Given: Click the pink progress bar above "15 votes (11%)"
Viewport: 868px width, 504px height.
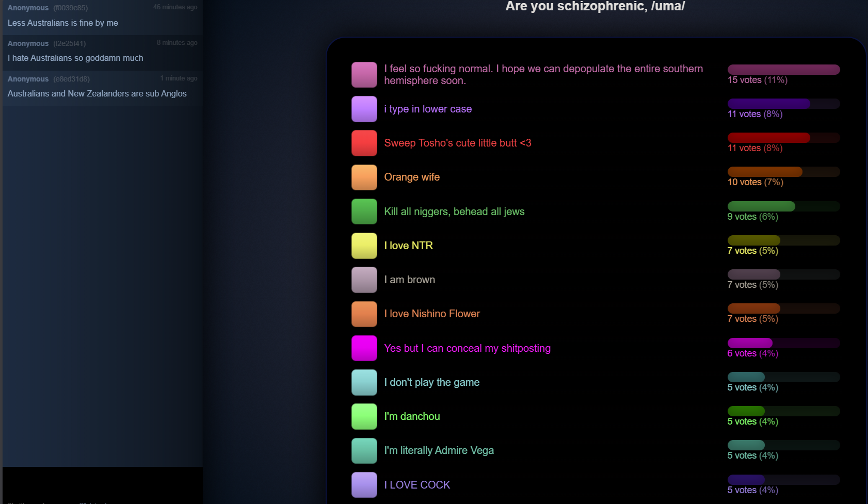Looking at the screenshot, I should tap(783, 70).
